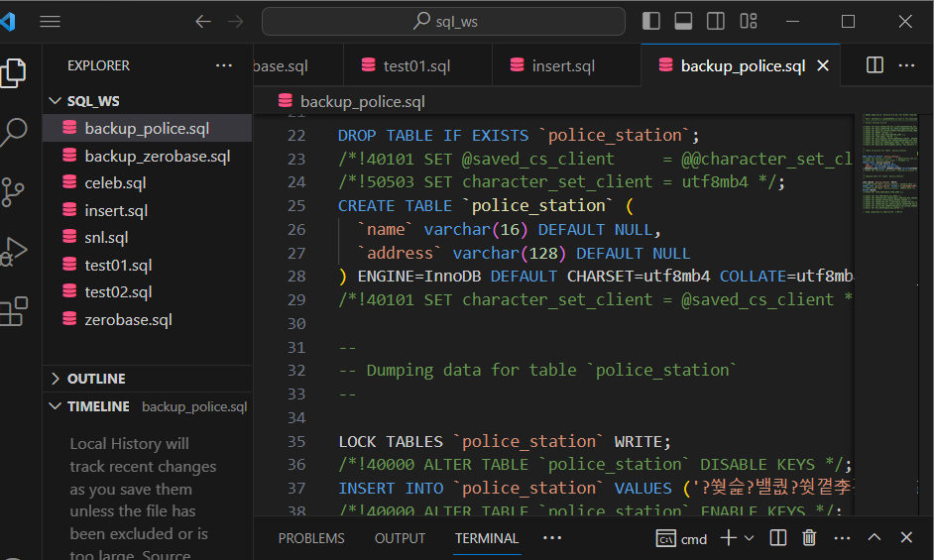934x560 pixels.
Task: Open the Search view in activity bar
Action: click(14, 132)
